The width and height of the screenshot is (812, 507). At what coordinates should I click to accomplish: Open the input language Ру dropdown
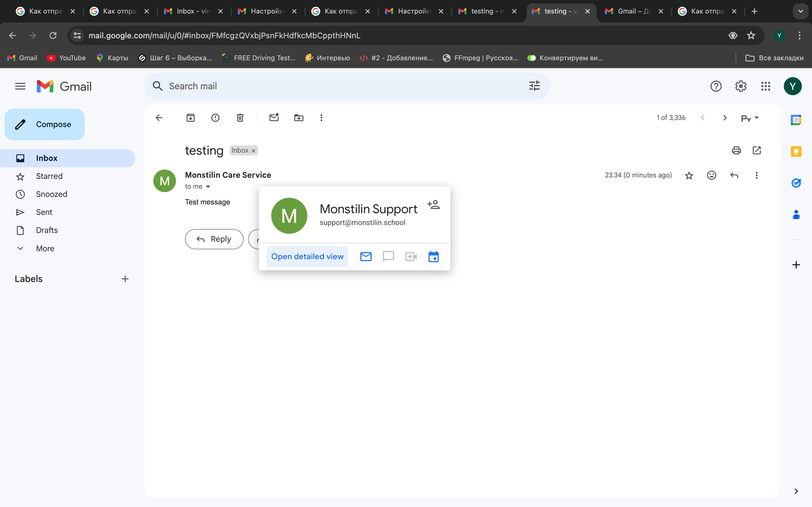(x=750, y=118)
